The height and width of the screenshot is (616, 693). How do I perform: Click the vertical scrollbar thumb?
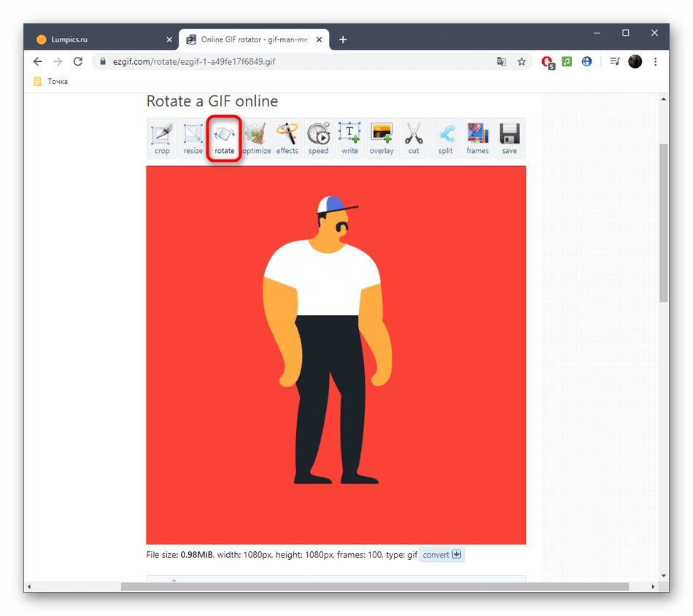click(x=663, y=222)
